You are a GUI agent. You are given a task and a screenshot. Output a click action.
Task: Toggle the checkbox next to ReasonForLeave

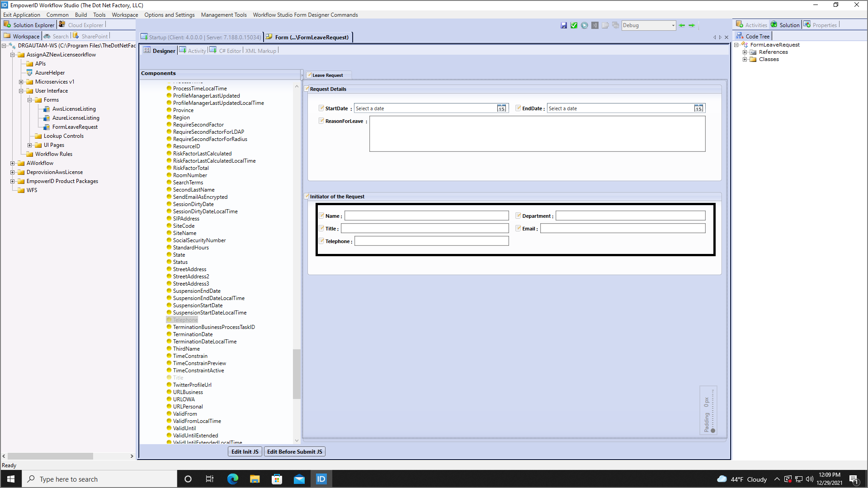tap(321, 121)
